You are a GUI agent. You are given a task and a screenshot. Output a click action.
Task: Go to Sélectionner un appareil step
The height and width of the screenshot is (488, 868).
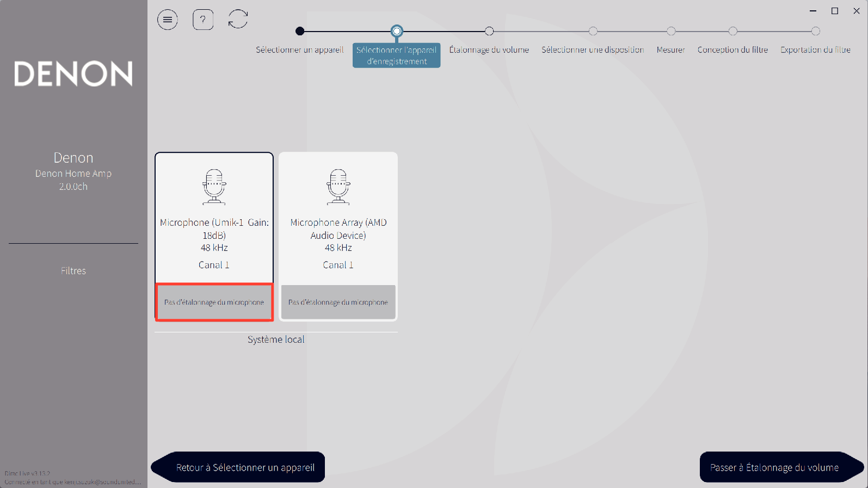tap(300, 32)
